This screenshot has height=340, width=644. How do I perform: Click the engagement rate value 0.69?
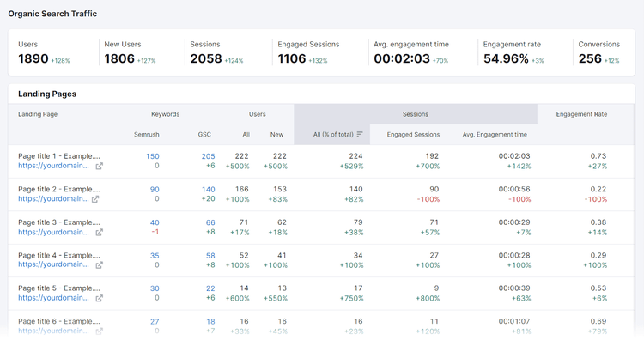point(598,321)
